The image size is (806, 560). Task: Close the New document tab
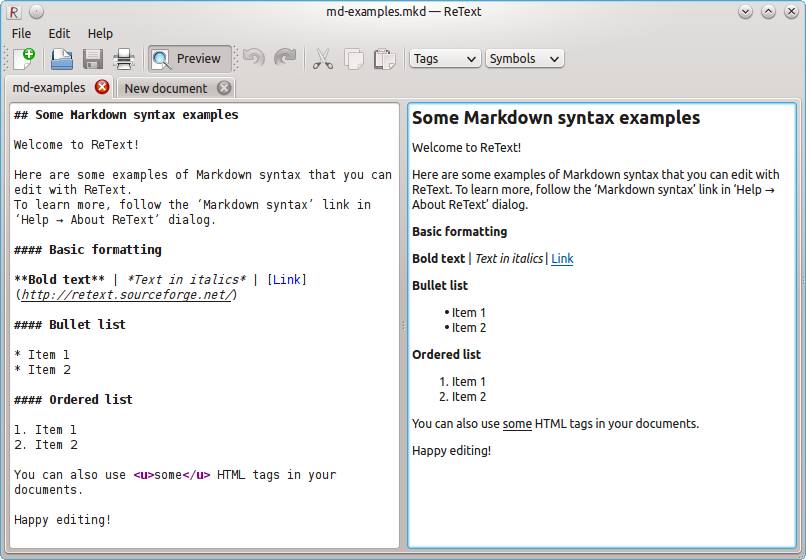(x=224, y=88)
